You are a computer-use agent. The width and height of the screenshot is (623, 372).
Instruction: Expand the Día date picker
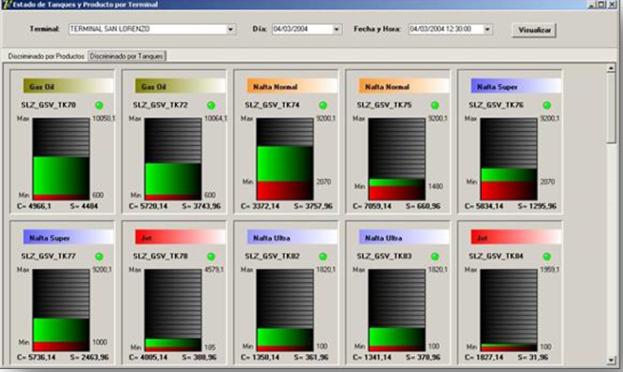click(337, 29)
